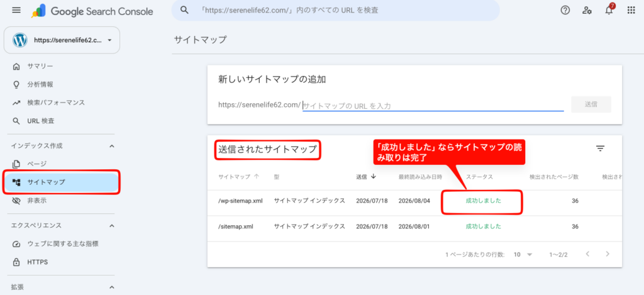
Task: Open users and permissions settings icon
Action: tap(587, 11)
